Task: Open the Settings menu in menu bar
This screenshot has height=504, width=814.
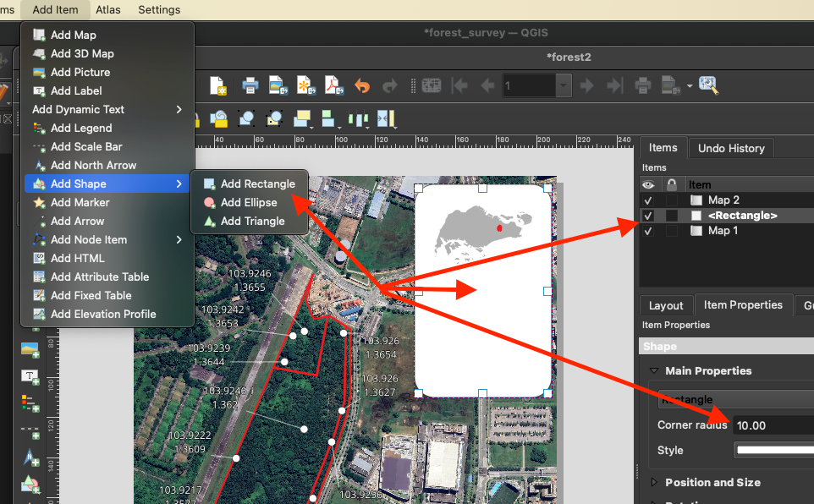Action: [159, 10]
